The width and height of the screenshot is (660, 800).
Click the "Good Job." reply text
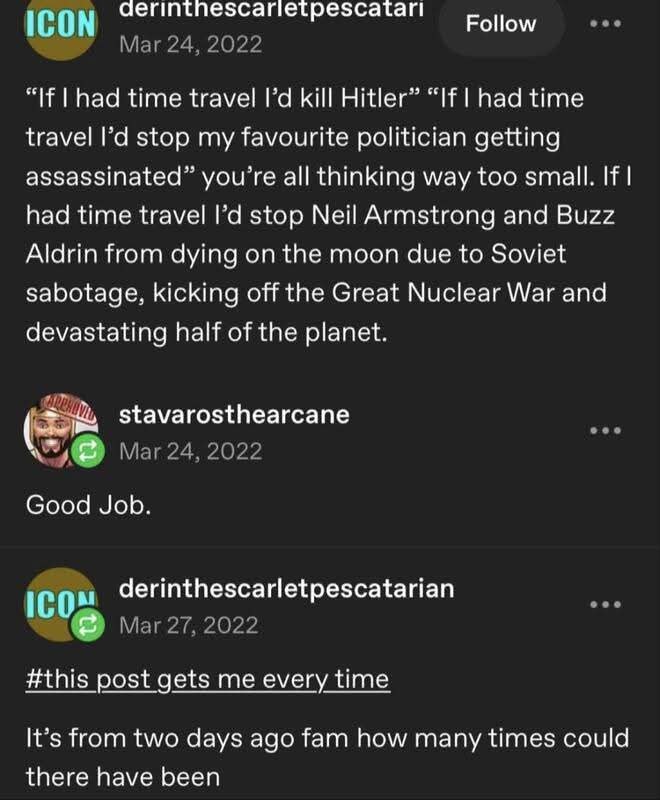88,504
